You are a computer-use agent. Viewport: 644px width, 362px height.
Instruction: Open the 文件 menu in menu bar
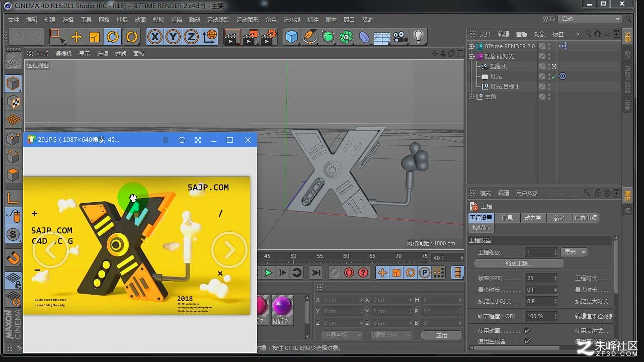14,20
